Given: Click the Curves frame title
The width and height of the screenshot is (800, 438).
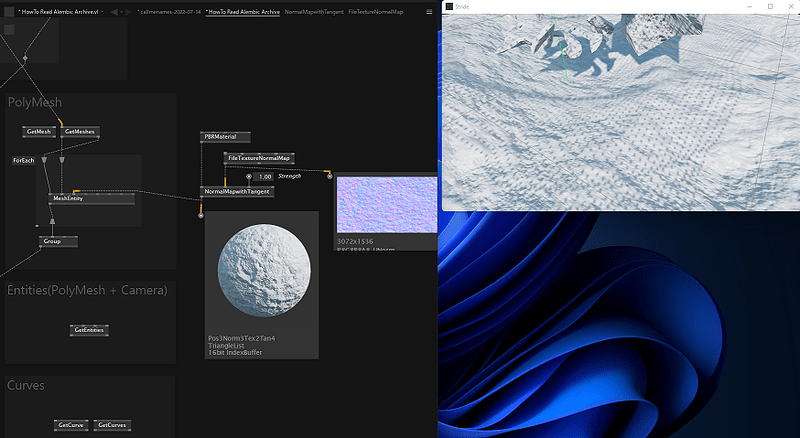Looking at the screenshot, I should coord(26,385).
